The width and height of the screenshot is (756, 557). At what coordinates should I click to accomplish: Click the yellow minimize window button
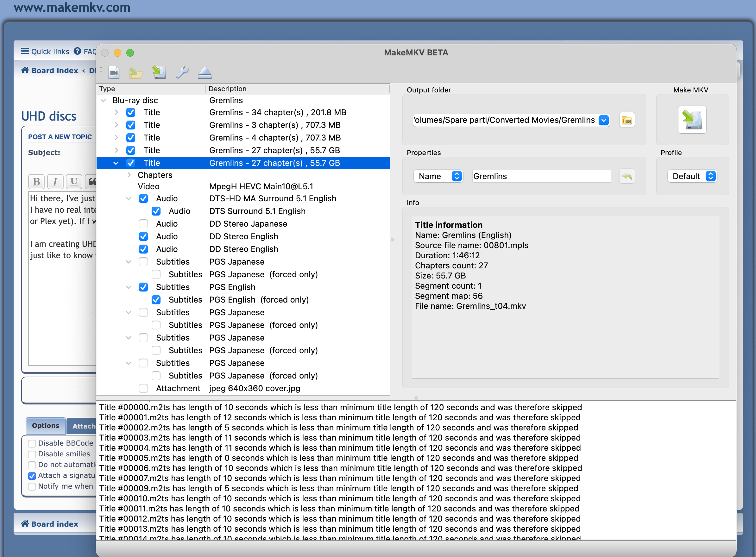117,53
